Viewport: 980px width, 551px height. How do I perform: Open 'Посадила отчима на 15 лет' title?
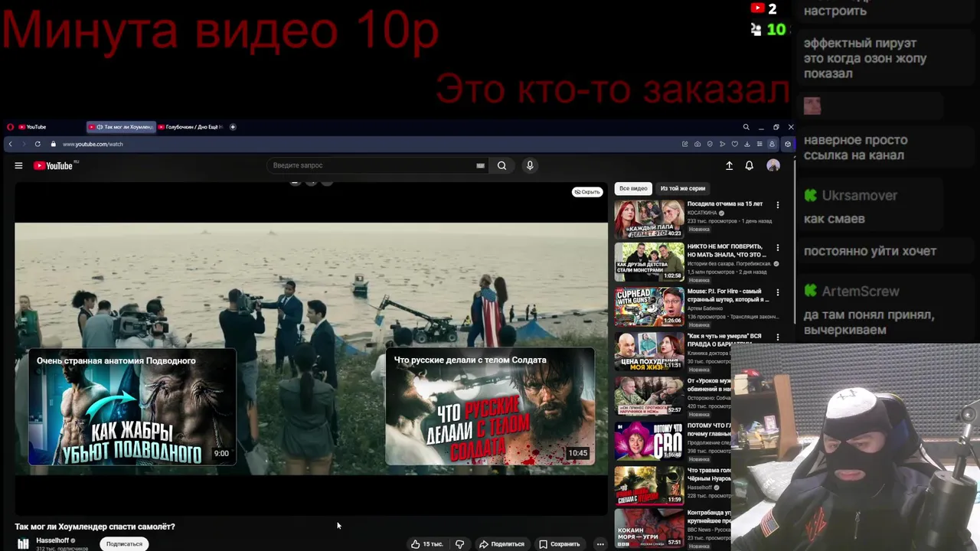pos(725,204)
